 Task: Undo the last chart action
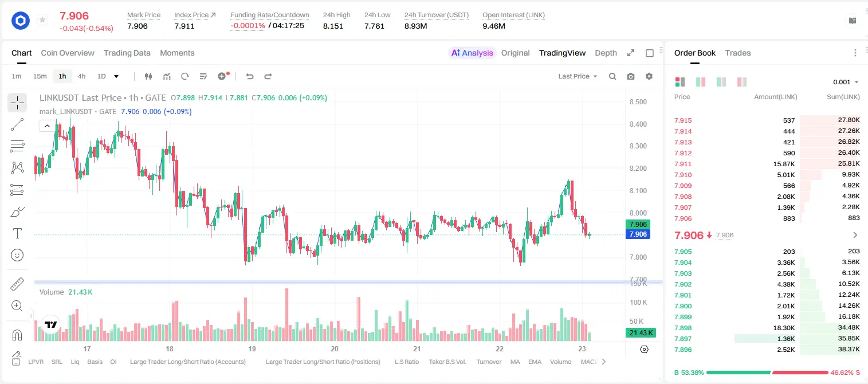tap(249, 76)
